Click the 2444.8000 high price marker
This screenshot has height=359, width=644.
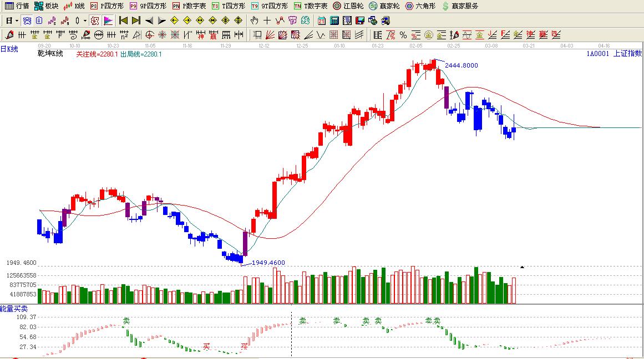tap(460, 65)
